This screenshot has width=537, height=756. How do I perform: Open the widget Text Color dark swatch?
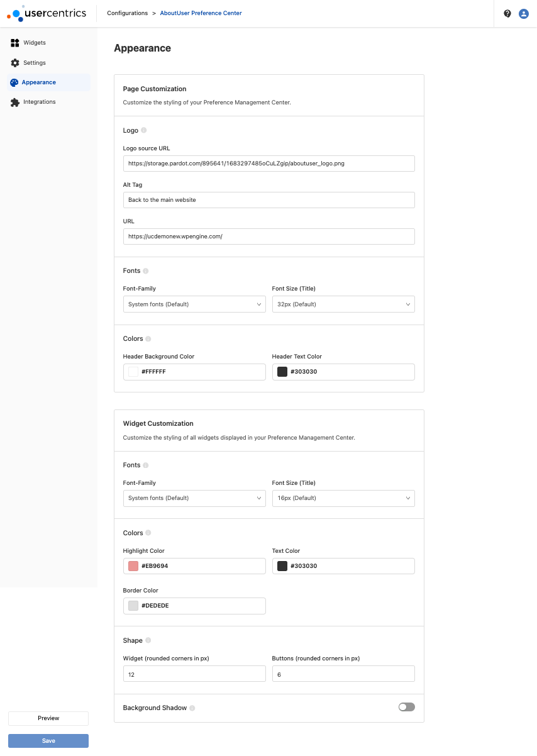[282, 566]
